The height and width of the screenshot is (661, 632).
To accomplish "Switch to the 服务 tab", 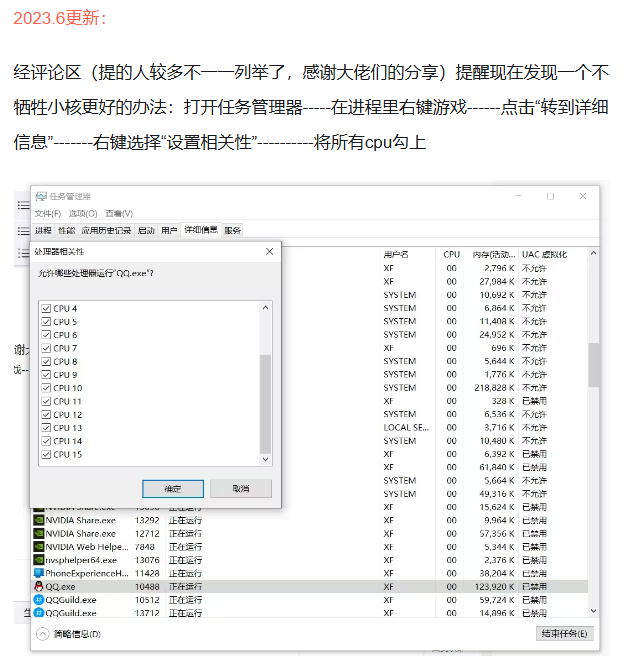I will [x=232, y=231].
